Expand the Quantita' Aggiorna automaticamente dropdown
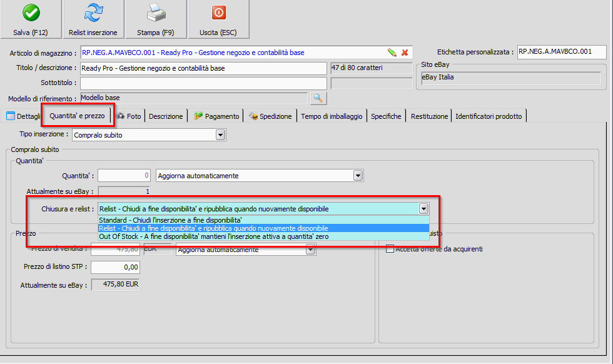The width and height of the screenshot is (613, 364). tap(358, 176)
